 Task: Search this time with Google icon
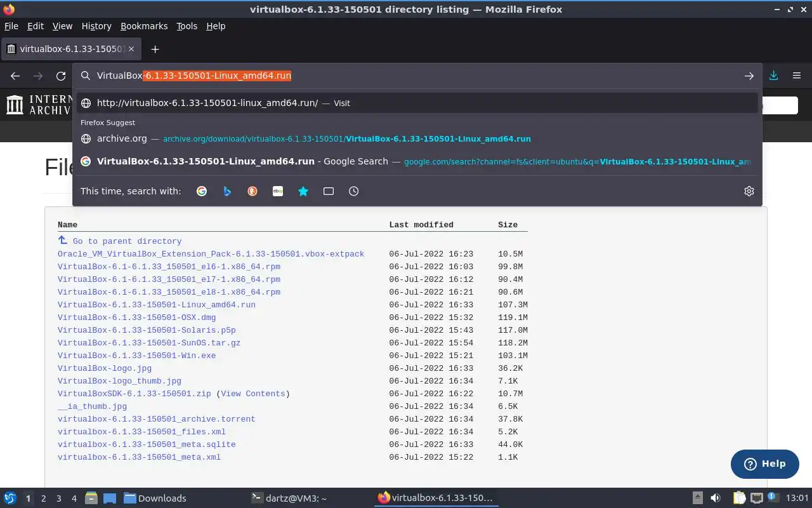(x=202, y=191)
